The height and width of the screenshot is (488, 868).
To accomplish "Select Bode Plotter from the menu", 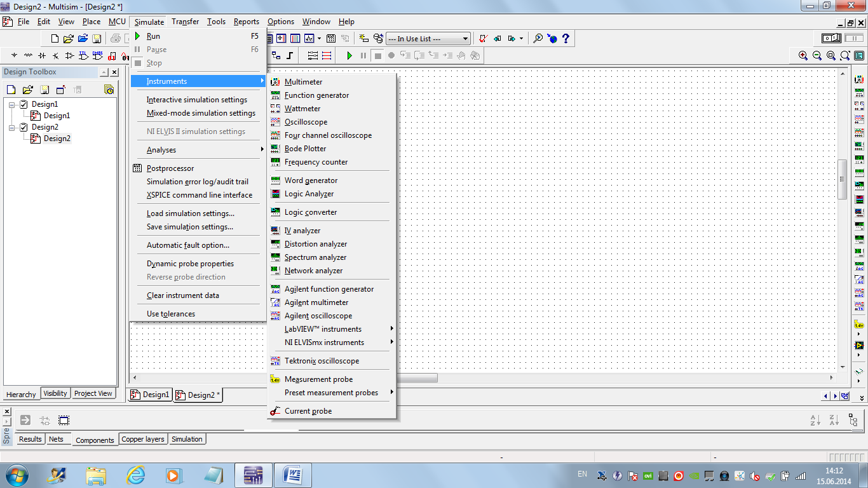I will coord(332,149).
